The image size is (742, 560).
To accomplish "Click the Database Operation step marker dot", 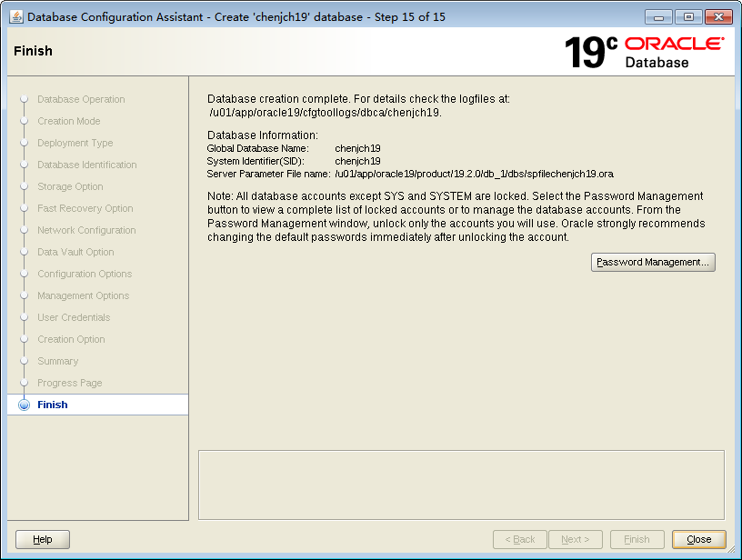I will coord(24,99).
